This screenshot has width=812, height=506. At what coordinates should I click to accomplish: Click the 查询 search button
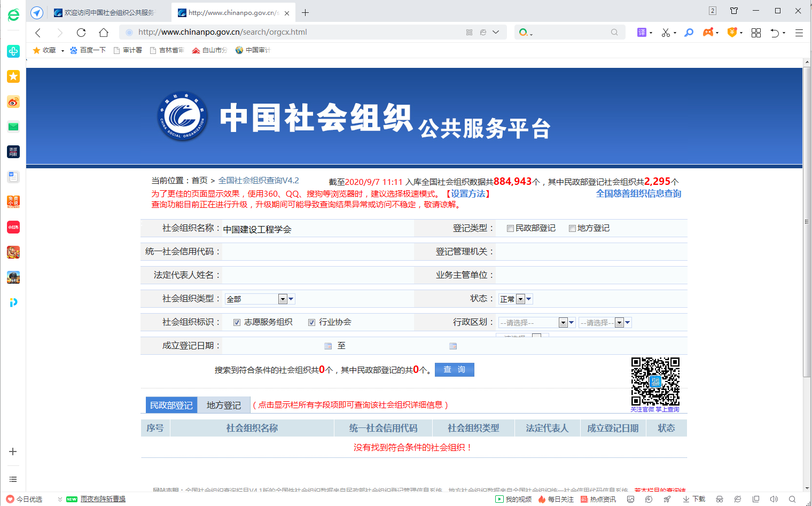pyautogui.click(x=454, y=370)
